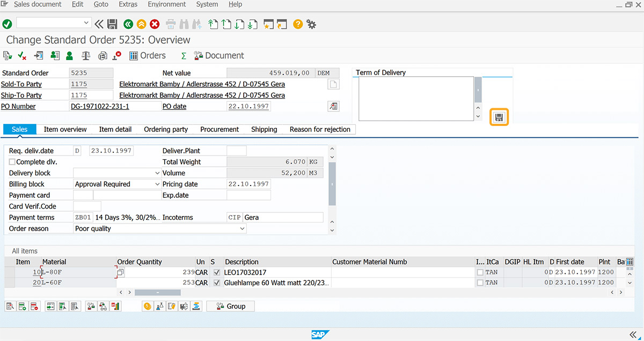Open the Delivery block dropdown
Screen dimensions: 644x341
157,173
